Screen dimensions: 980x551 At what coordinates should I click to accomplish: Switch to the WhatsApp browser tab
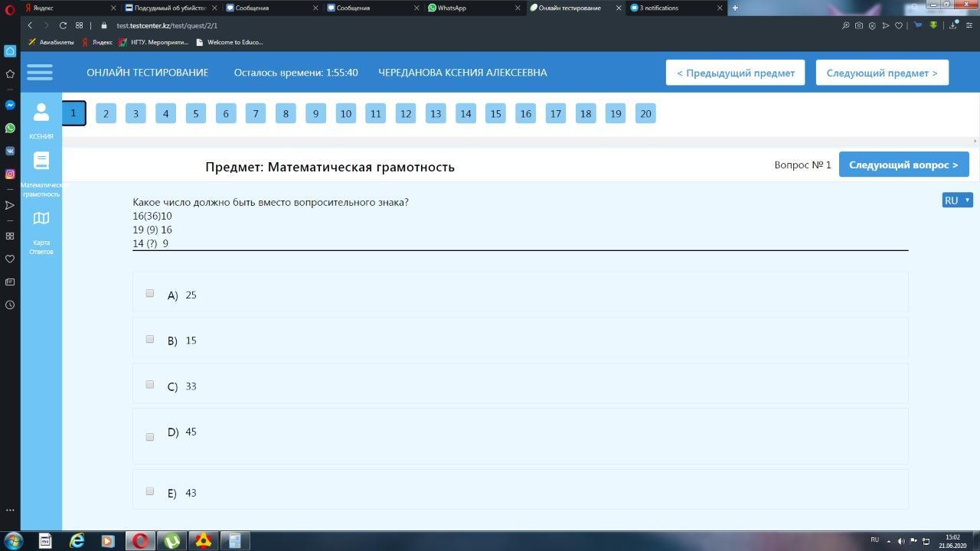coord(472,8)
